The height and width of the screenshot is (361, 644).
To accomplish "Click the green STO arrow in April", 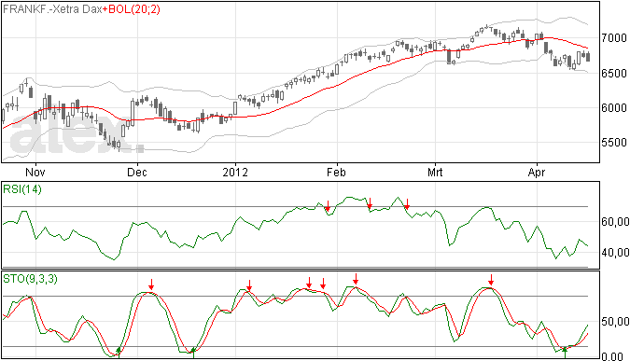I will coord(565,352).
